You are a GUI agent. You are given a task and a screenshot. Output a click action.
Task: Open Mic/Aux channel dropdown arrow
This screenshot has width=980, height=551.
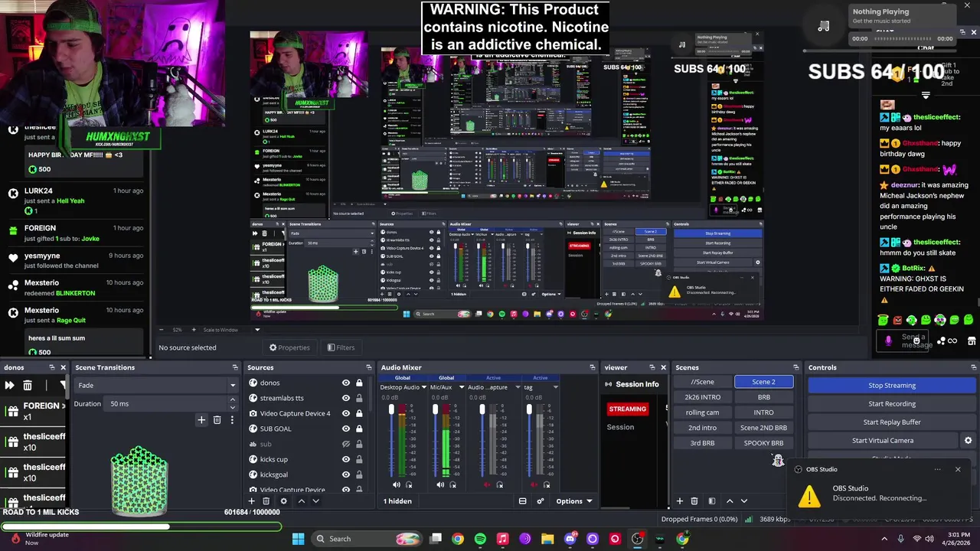point(461,387)
